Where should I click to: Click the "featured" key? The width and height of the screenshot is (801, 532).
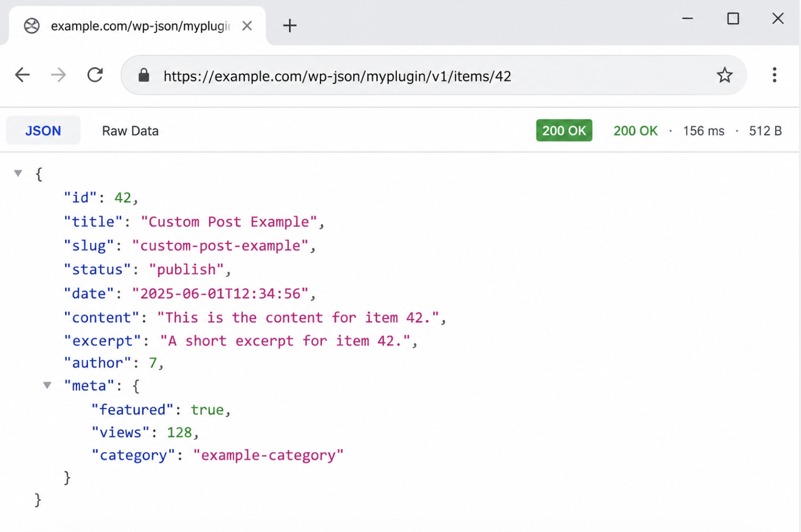(132, 409)
